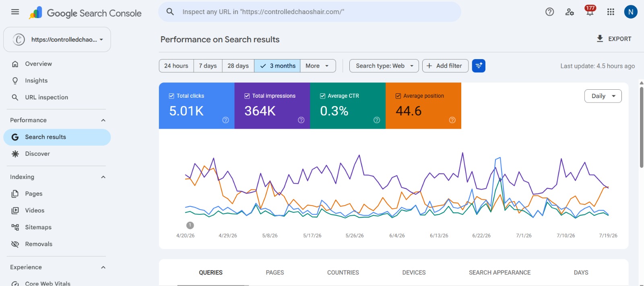The height and width of the screenshot is (286, 644).
Task: Switch to the SEARCH APPEARANCE tab
Action: tap(500, 272)
